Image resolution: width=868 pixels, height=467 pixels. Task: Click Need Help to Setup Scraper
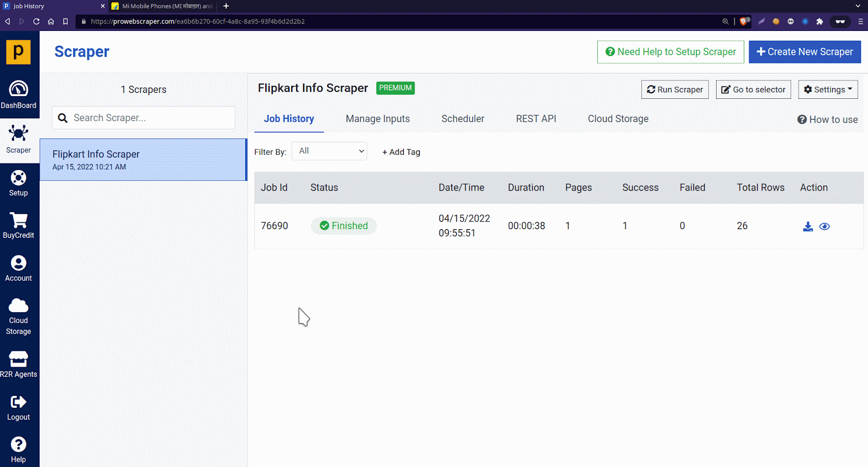pyautogui.click(x=671, y=52)
